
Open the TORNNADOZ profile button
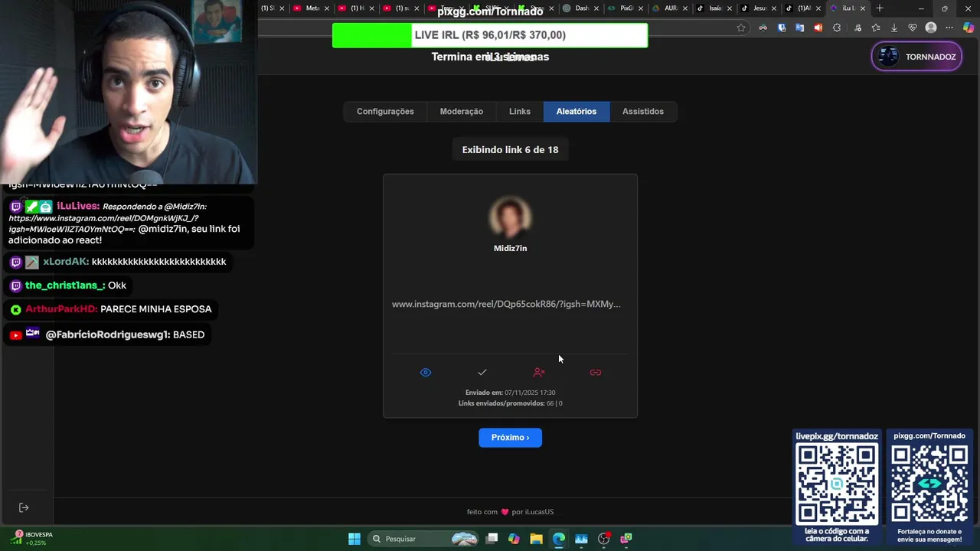point(916,57)
